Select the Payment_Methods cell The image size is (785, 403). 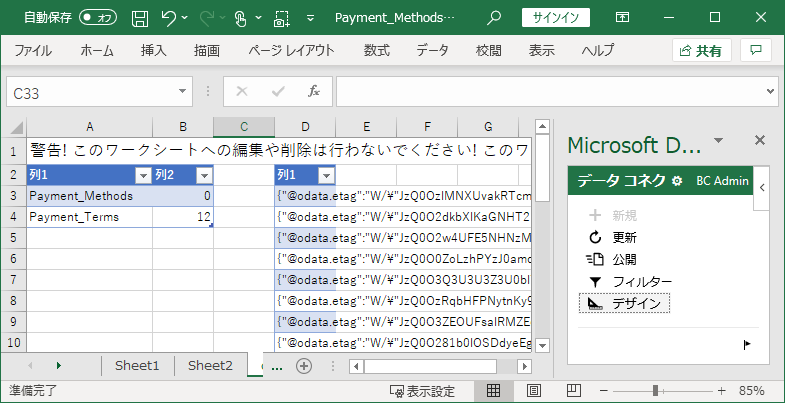(90, 196)
